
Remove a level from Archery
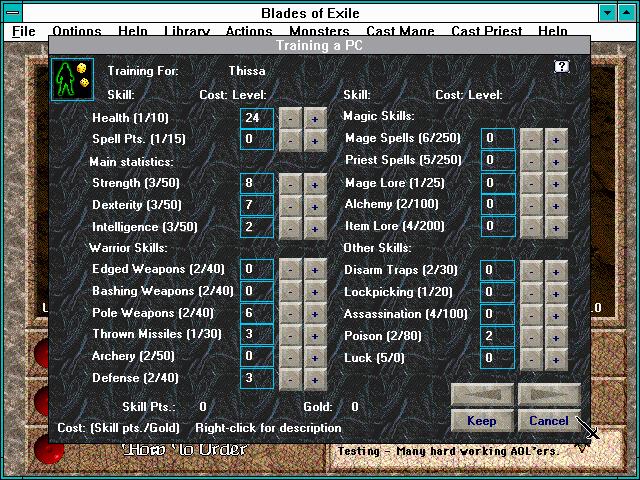click(290, 358)
